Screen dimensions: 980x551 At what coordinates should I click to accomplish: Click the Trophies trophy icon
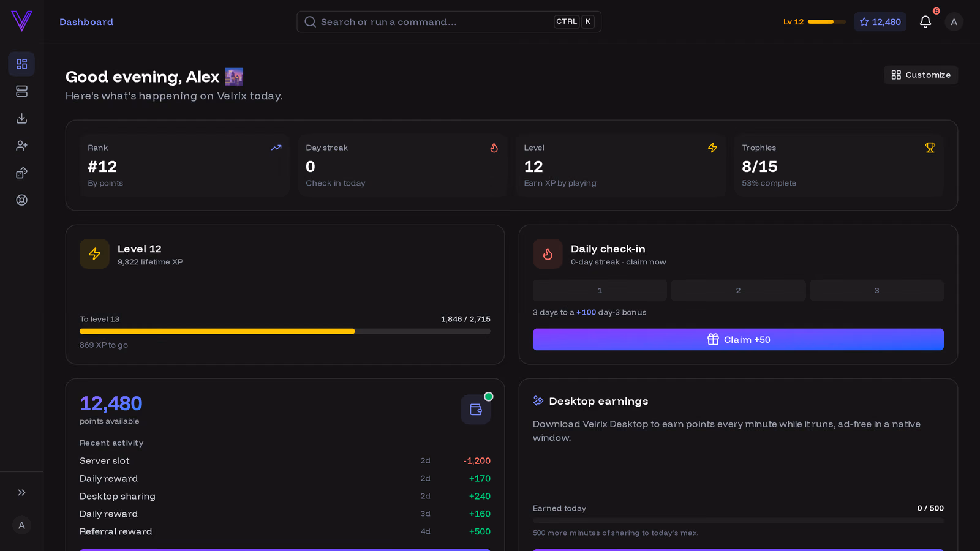pyautogui.click(x=930, y=148)
